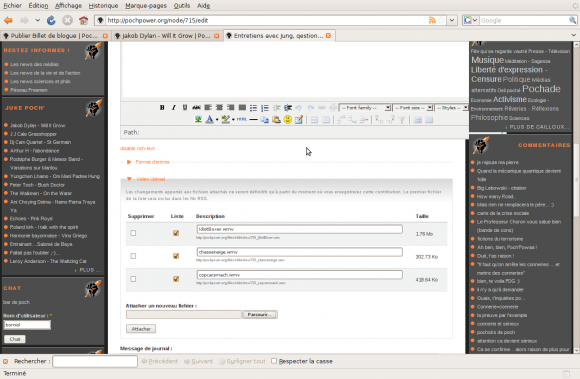Insert a bulleted list
The width and height of the screenshot is (580, 379).
253,108
